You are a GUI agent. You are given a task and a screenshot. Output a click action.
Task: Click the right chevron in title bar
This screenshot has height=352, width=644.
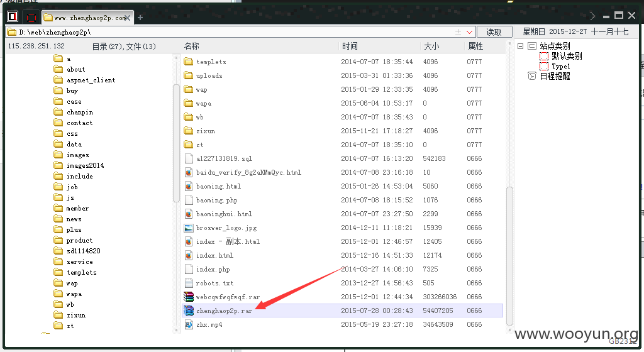pos(592,16)
